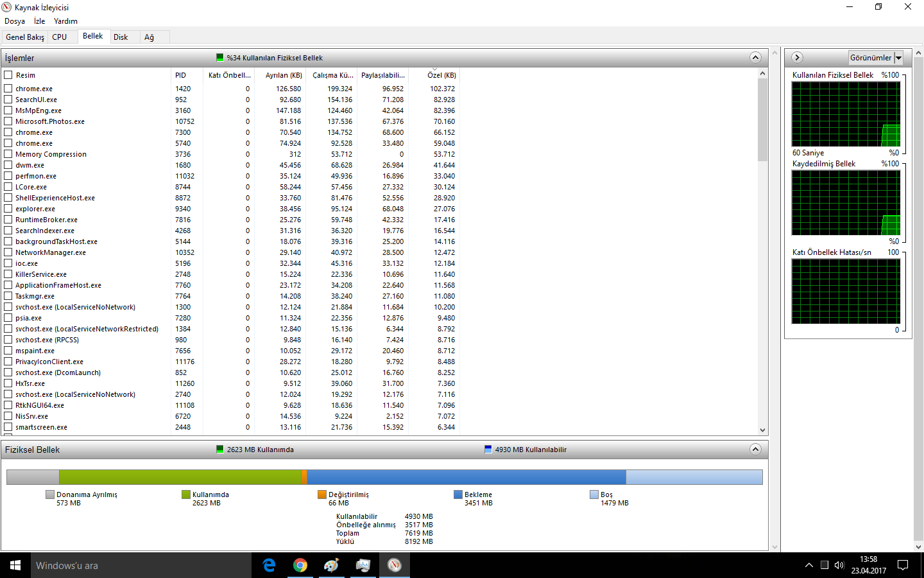The height and width of the screenshot is (578, 924).
Task: Open Microsoft Edge from the taskbar
Action: 269,565
